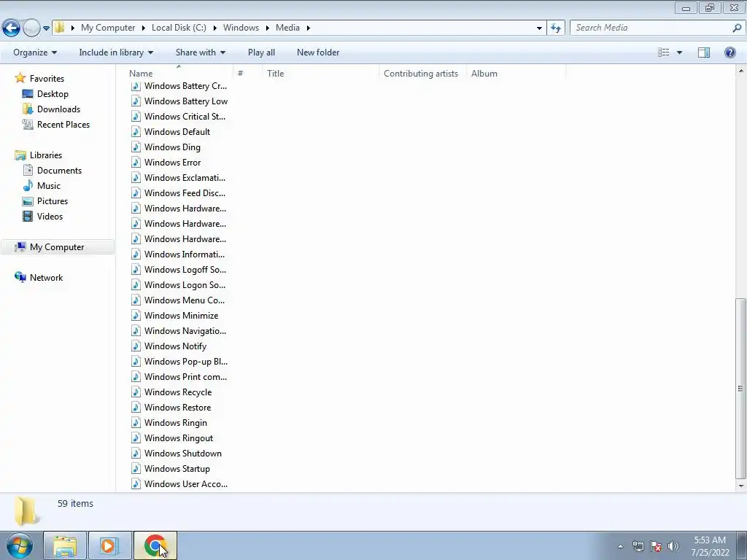The width and height of the screenshot is (747, 560).
Task: Click inside the Search Media box
Action: pyautogui.click(x=650, y=28)
